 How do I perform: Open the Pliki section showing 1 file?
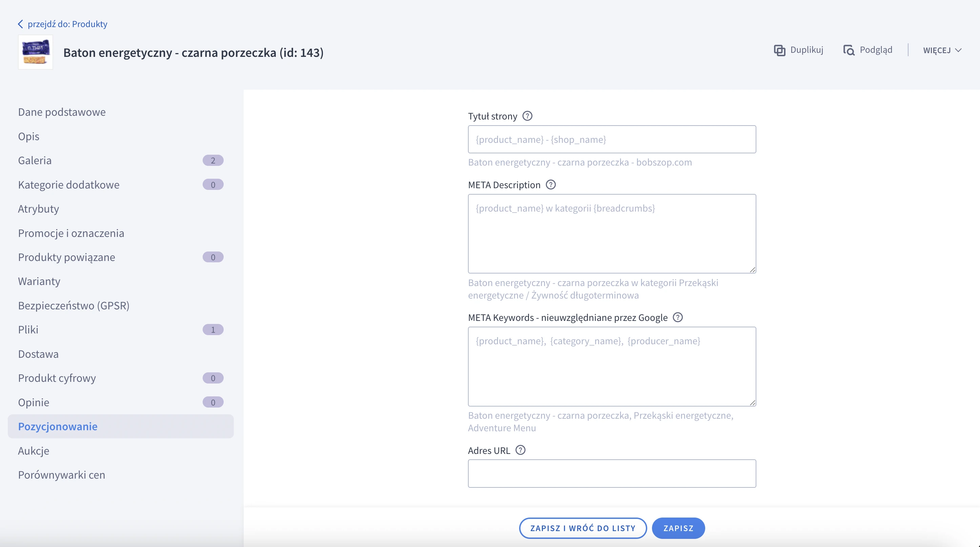point(28,329)
